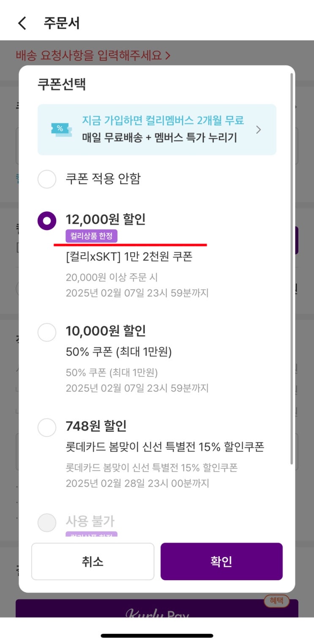Confirm the coupon with 확인 button
Viewport: 314px width, 644px height.
click(x=221, y=561)
